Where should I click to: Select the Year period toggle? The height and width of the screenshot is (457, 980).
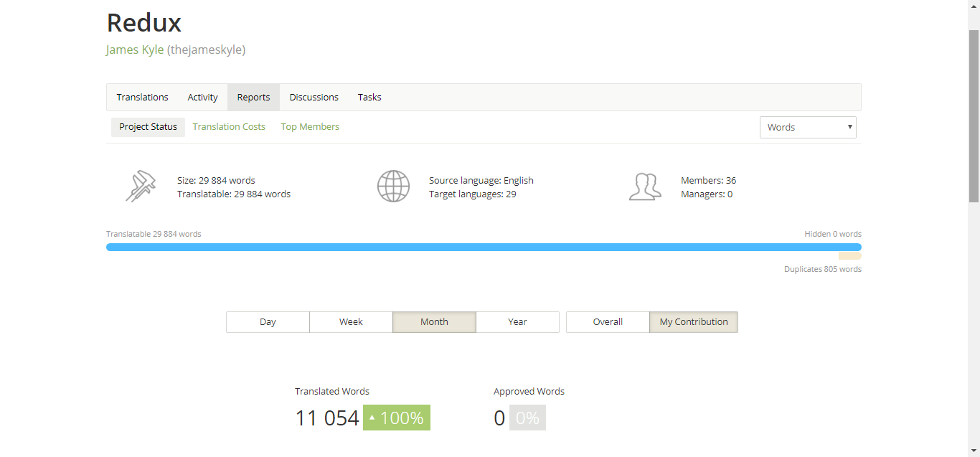tap(517, 322)
